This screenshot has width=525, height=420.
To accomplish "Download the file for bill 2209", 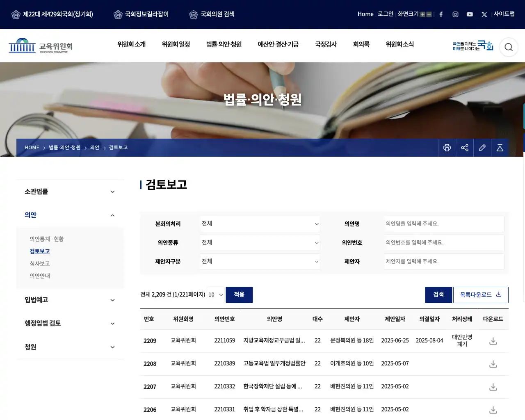I will [x=493, y=341].
